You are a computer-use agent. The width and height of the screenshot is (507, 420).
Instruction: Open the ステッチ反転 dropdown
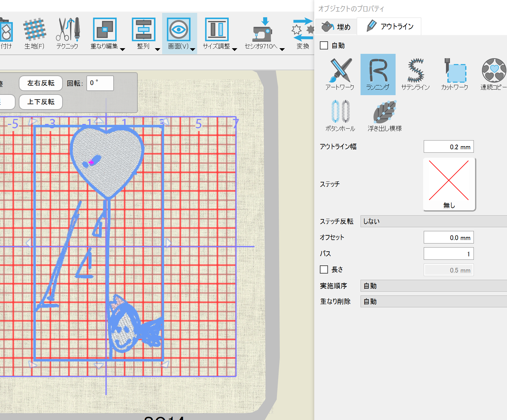tap(433, 221)
